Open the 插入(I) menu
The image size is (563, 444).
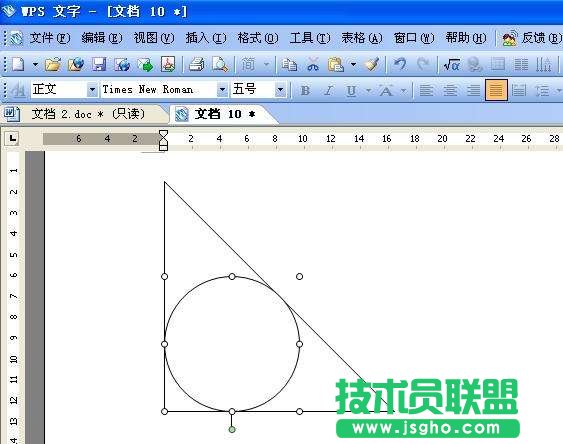click(x=206, y=38)
